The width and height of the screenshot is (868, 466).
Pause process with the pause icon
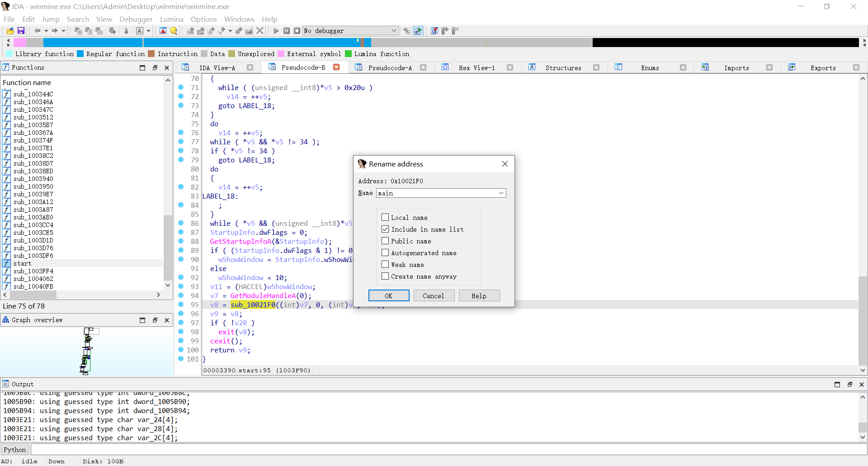287,31
